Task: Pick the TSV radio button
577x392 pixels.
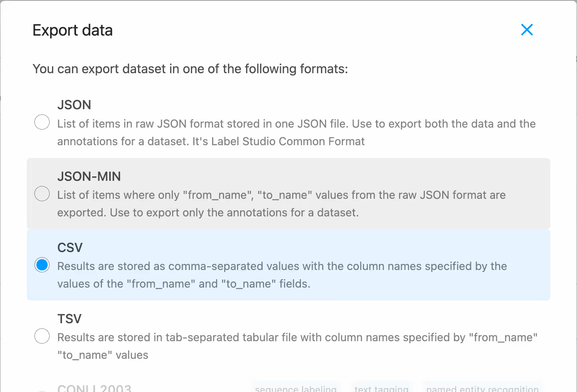Action: tap(42, 336)
